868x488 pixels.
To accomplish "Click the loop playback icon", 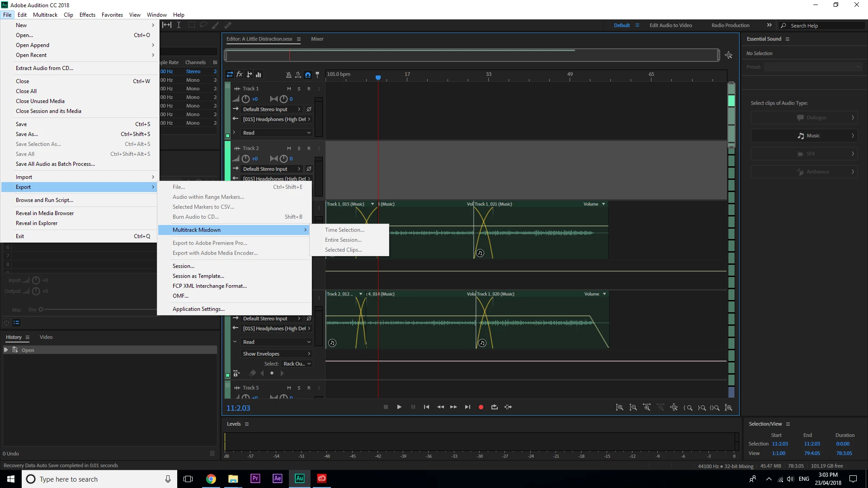I will [x=494, y=407].
